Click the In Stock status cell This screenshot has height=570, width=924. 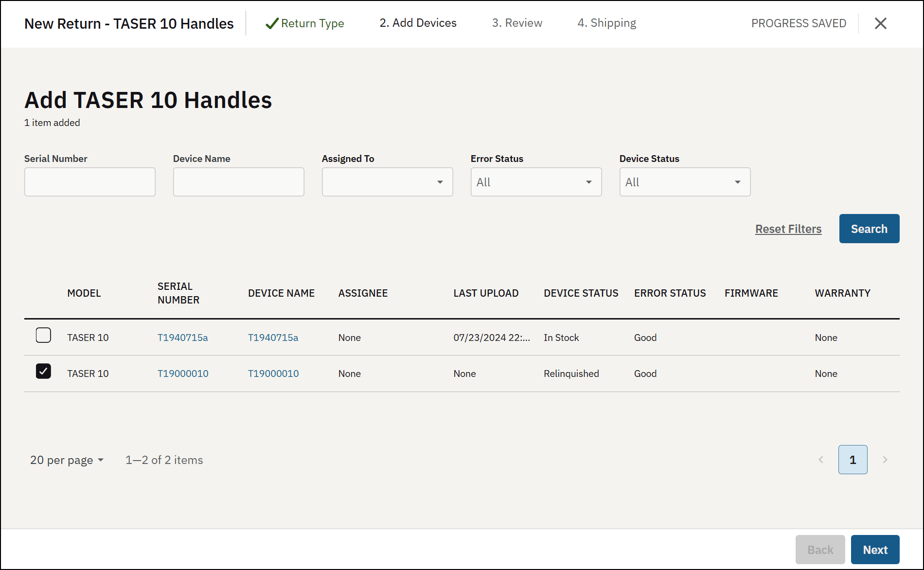(561, 338)
